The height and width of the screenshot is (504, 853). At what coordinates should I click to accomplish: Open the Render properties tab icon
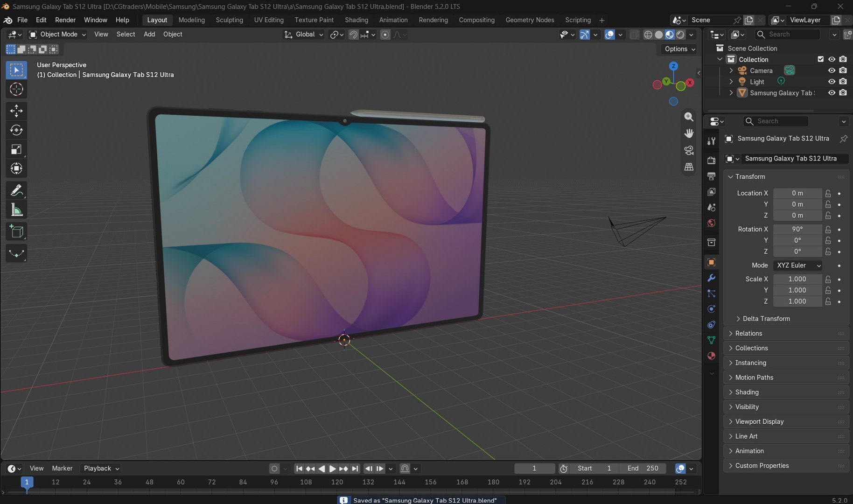click(x=711, y=161)
